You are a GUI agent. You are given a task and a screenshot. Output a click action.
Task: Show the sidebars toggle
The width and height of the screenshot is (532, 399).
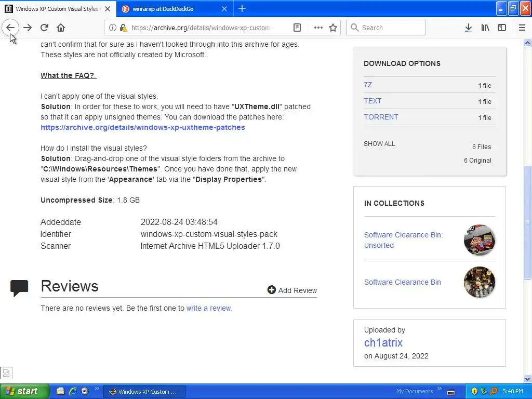pos(502,28)
